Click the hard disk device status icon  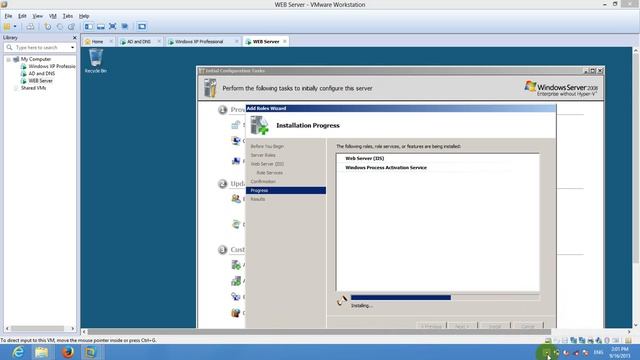548,340
